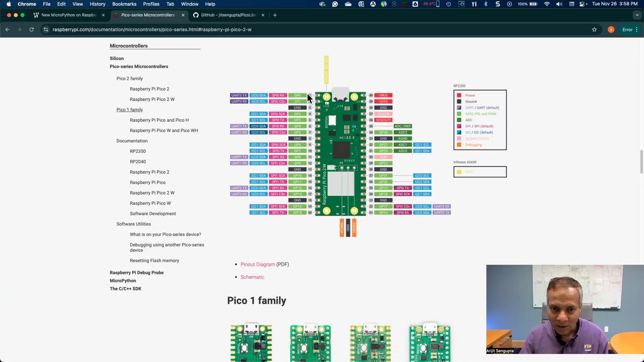The image size is (644, 362).
Task: Open the RP2040 documentation link
Action: pos(138,162)
